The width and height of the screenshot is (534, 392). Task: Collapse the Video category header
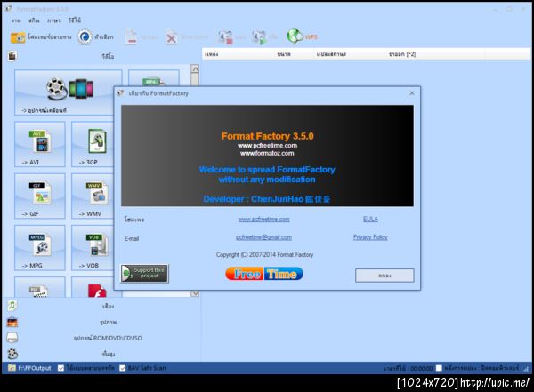click(x=102, y=56)
